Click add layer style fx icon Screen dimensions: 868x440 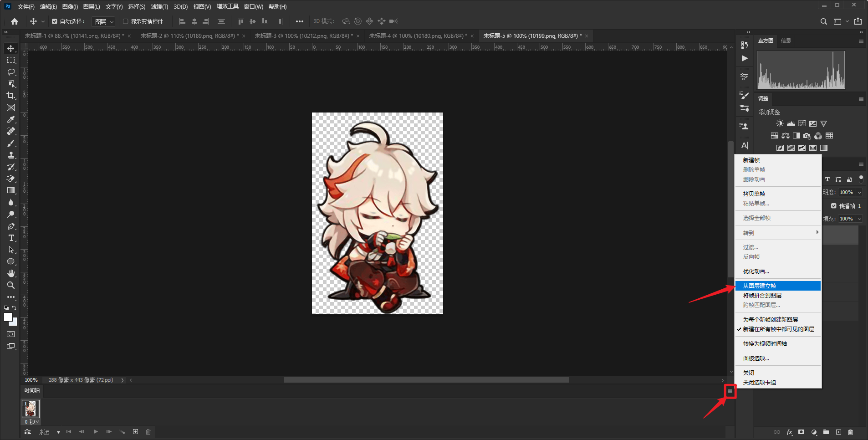pyautogui.click(x=789, y=432)
